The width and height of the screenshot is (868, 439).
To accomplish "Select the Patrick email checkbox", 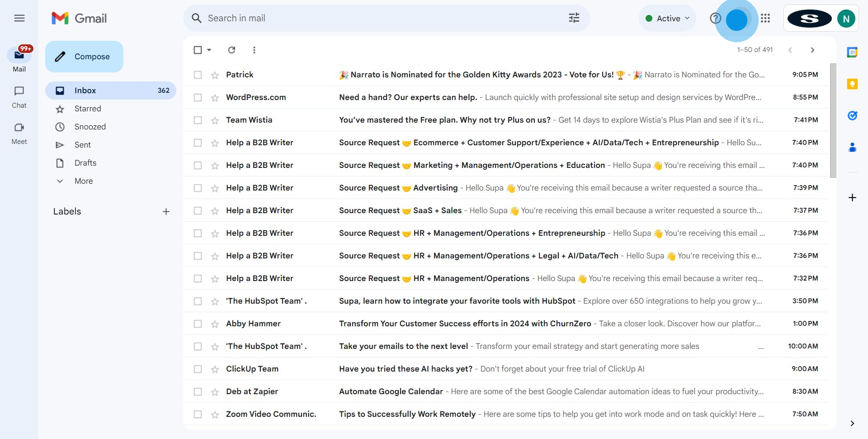I will click(x=198, y=75).
